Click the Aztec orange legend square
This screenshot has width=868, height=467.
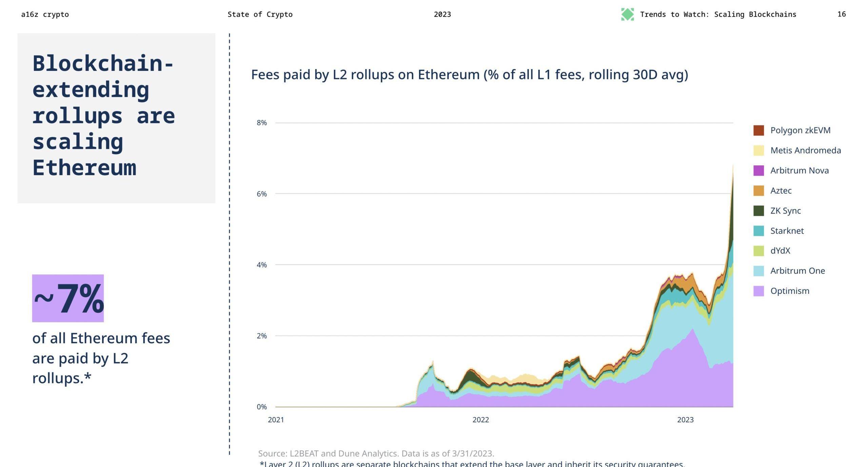pyautogui.click(x=758, y=190)
